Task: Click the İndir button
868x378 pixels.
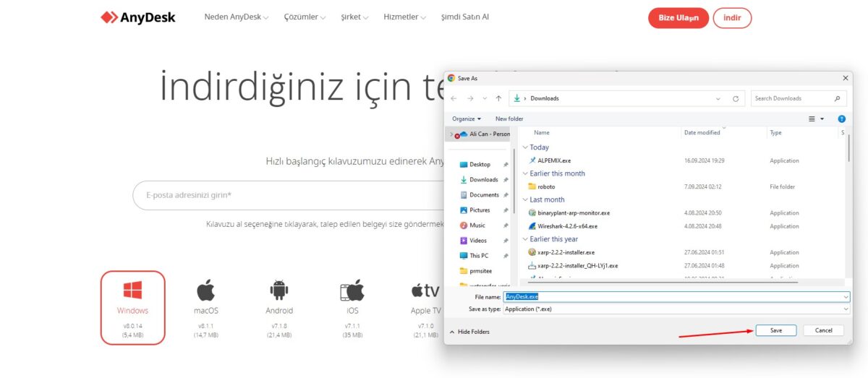Action: click(732, 18)
